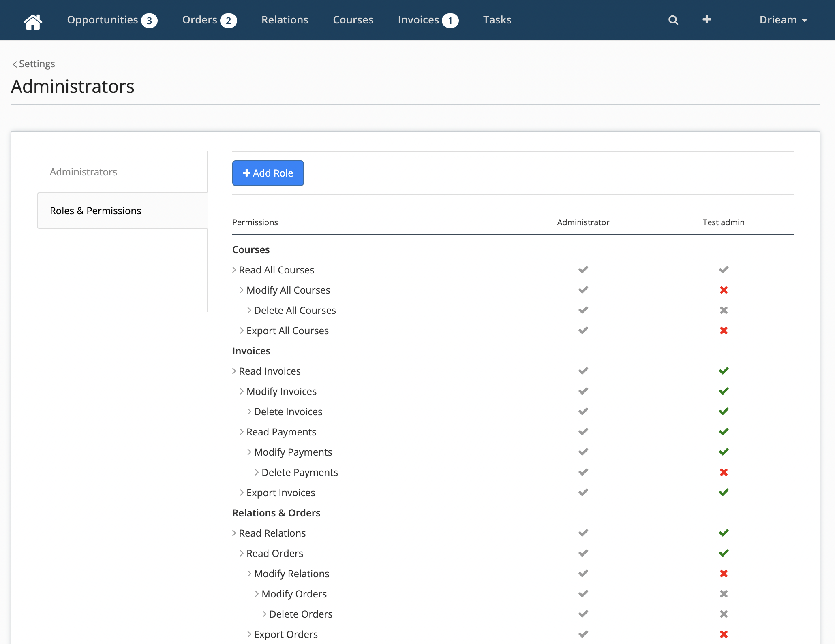Open Invoices from the navbar

[x=428, y=20]
